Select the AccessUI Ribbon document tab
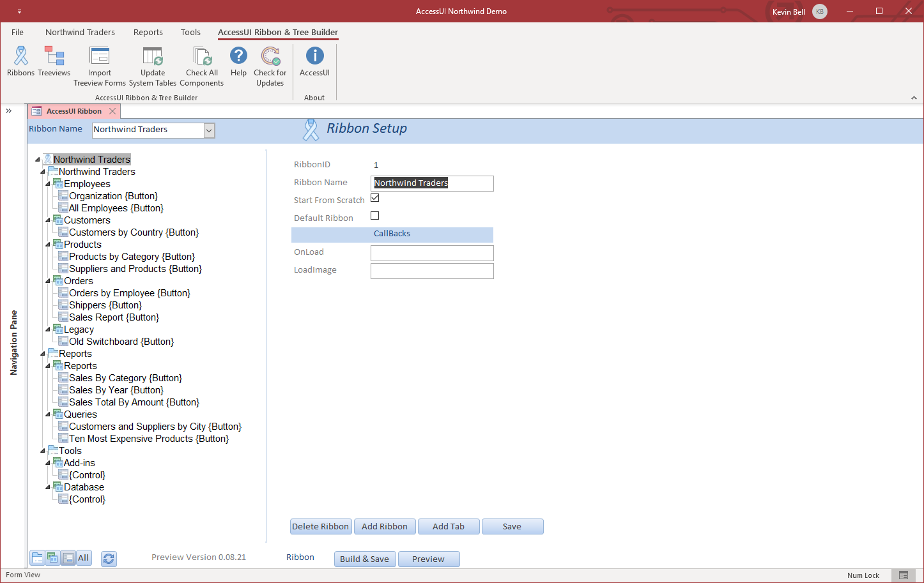This screenshot has width=924, height=583. pos(73,111)
